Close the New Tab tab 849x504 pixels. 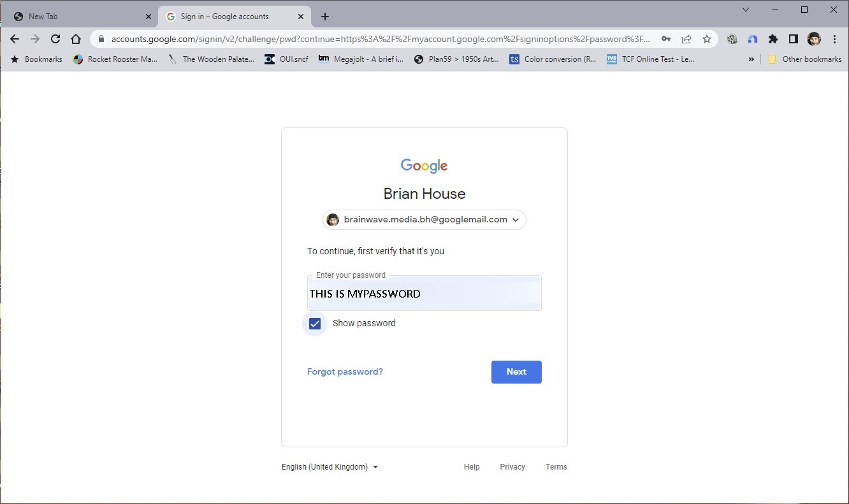pos(149,17)
